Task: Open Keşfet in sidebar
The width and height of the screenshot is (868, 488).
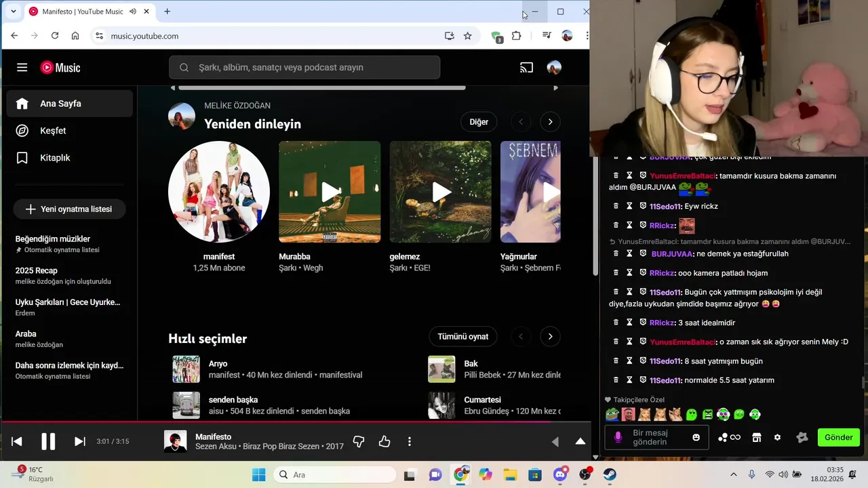Action: (x=70, y=131)
